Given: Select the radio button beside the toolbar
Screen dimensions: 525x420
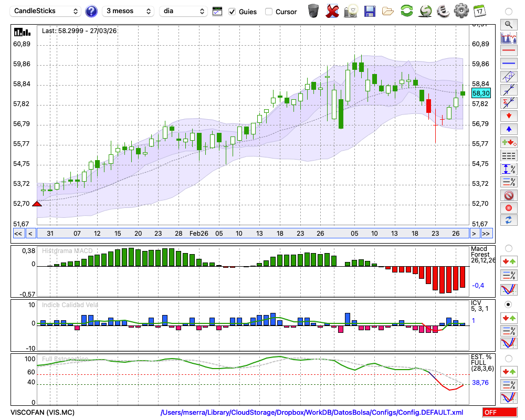Looking at the screenshot, I should pos(509,12).
